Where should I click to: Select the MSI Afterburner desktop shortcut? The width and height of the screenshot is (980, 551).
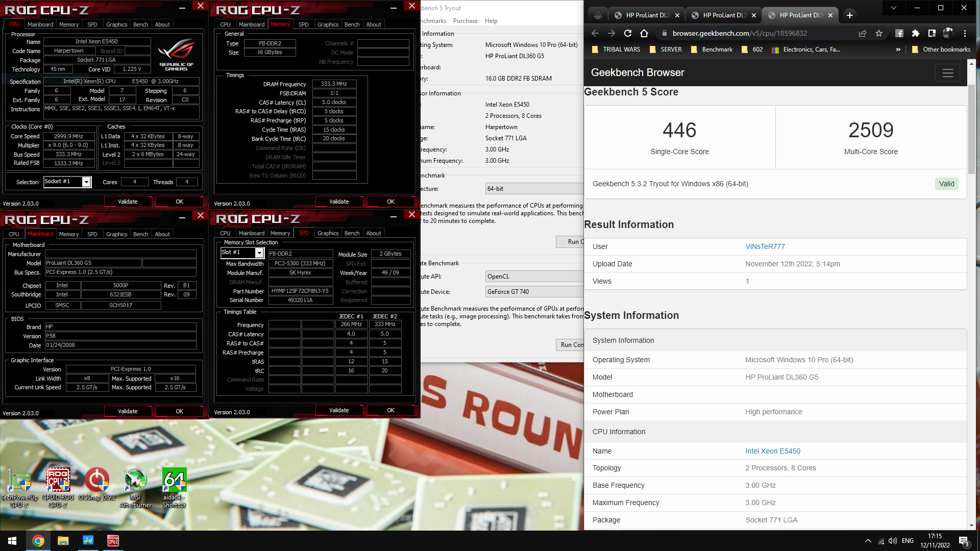[x=135, y=488]
